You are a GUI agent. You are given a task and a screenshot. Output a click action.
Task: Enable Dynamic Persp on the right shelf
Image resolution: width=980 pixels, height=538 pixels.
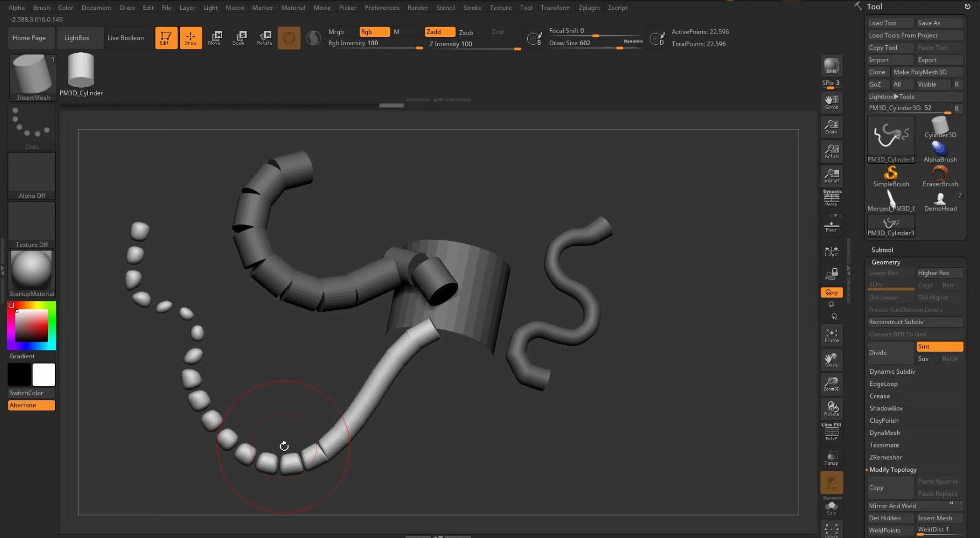831,197
